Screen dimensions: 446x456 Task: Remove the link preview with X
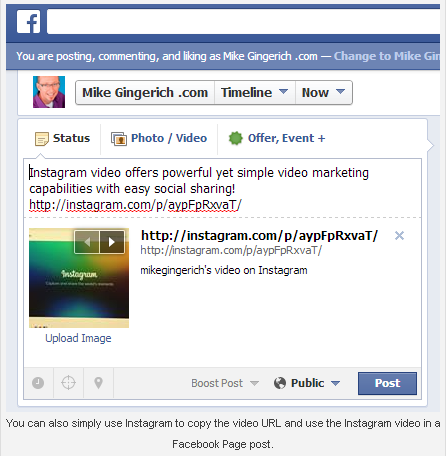click(x=399, y=236)
